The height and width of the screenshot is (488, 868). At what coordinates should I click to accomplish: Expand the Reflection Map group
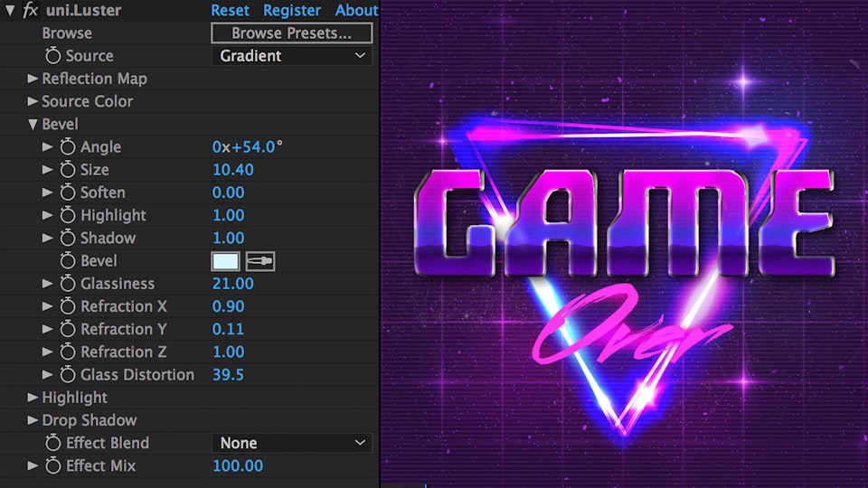[x=33, y=79]
